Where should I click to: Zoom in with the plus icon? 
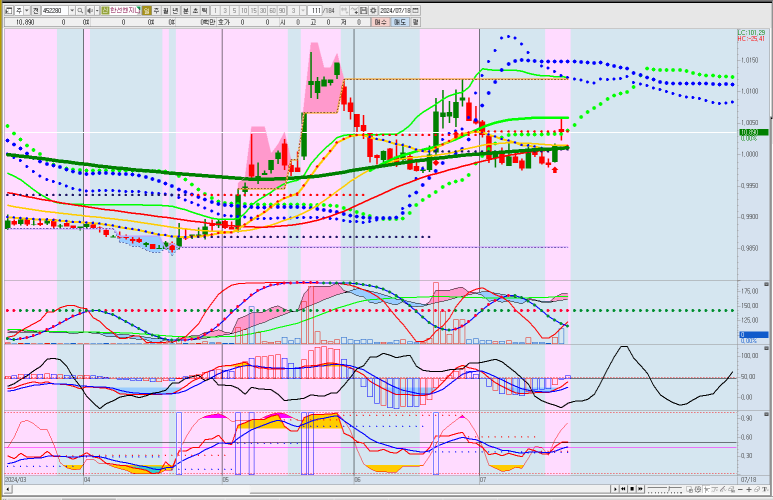pyautogui.click(x=749, y=489)
